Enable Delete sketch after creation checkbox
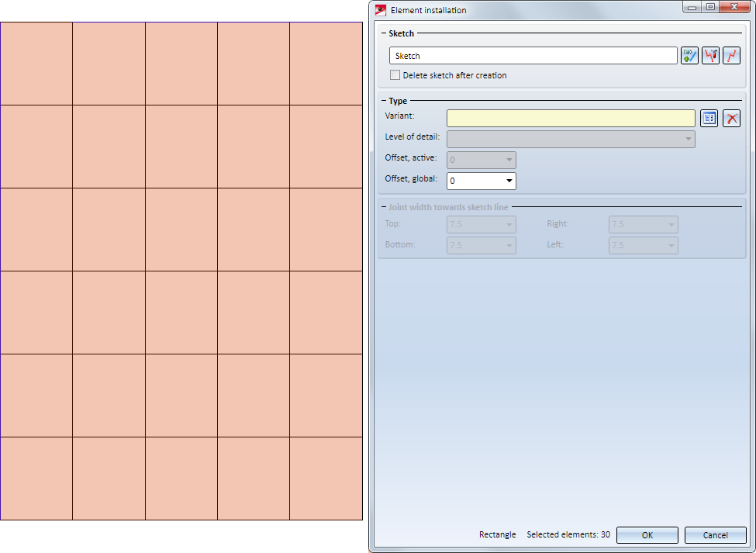The image size is (756, 553). coord(395,75)
